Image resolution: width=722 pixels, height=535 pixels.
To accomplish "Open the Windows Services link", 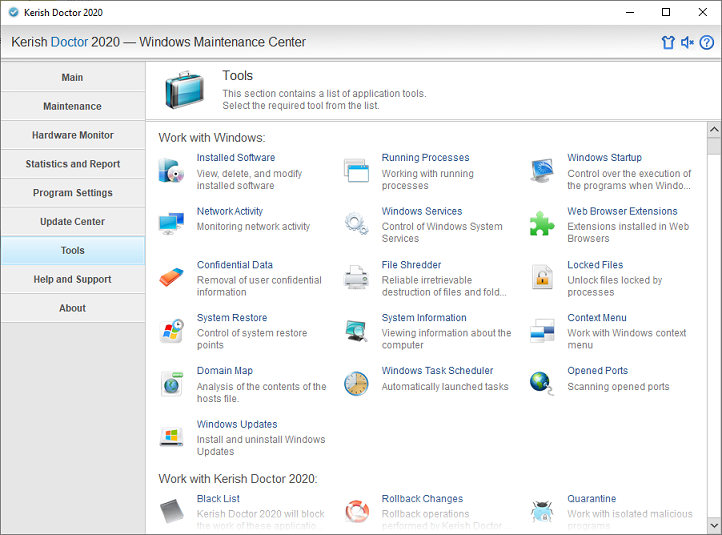I will (x=422, y=211).
